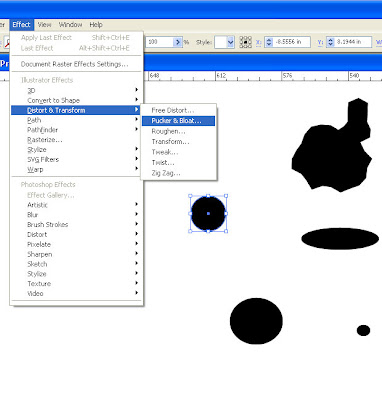Open the Pixelate submenu
This screenshot has width=382, height=400.
tap(76, 244)
